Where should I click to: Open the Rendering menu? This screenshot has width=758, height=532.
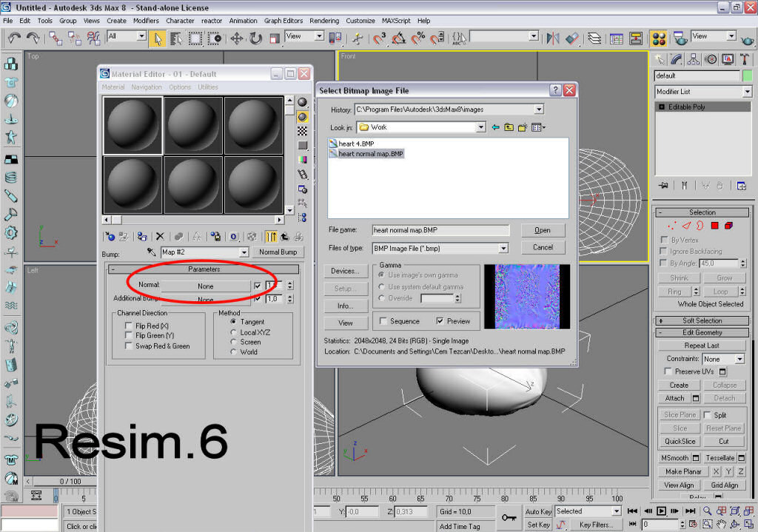tap(324, 21)
